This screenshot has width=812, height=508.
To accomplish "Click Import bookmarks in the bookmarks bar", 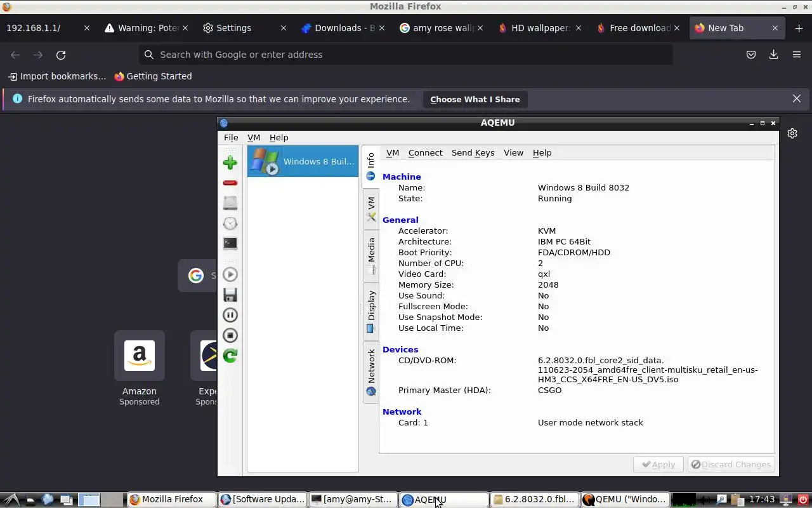I will coord(57,76).
